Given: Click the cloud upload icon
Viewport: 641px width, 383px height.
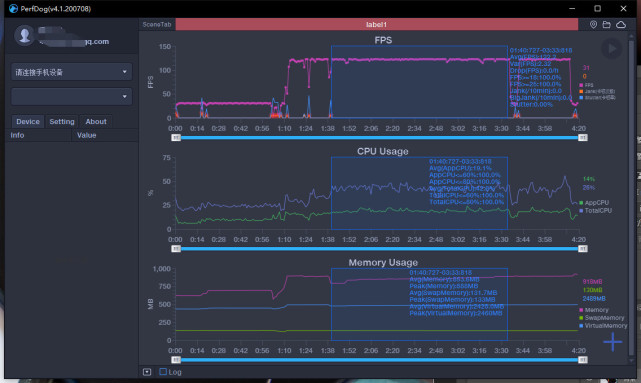Looking at the screenshot, I should point(621,25).
